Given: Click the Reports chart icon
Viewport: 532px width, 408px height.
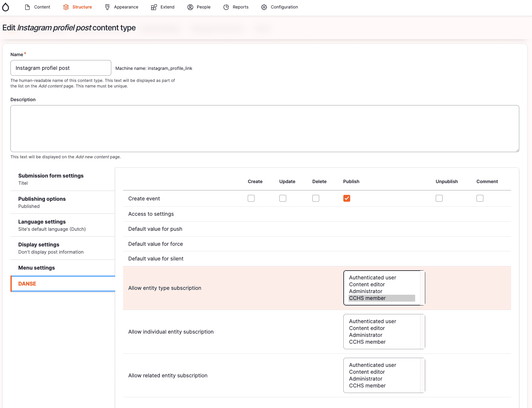Looking at the screenshot, I should click(x=226, y=7).
